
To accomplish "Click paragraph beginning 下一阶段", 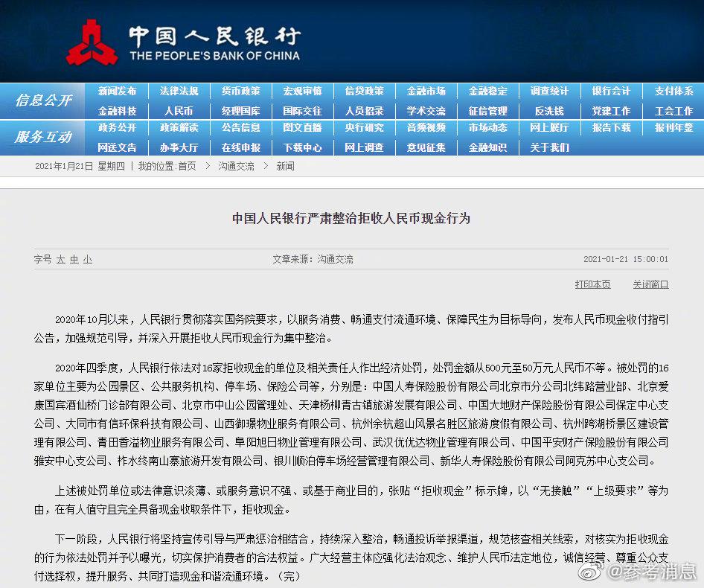I will 351,557.
